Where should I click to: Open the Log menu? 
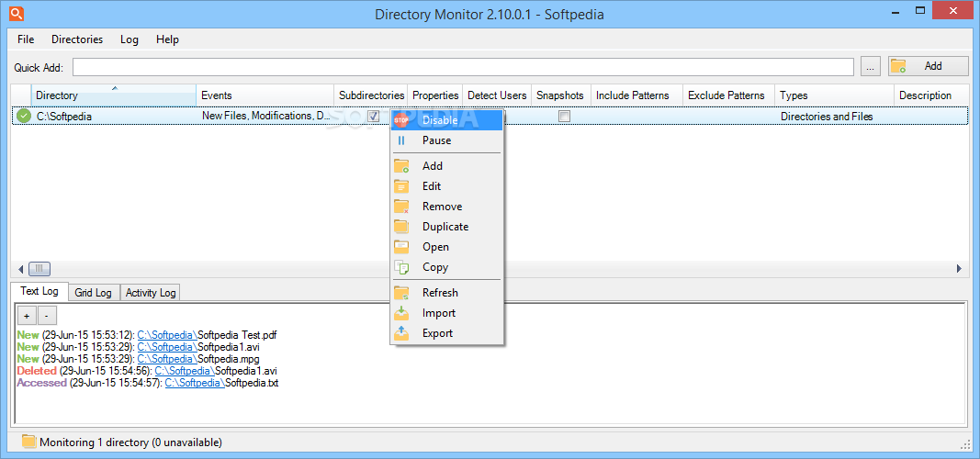click(x=130, y=39)
